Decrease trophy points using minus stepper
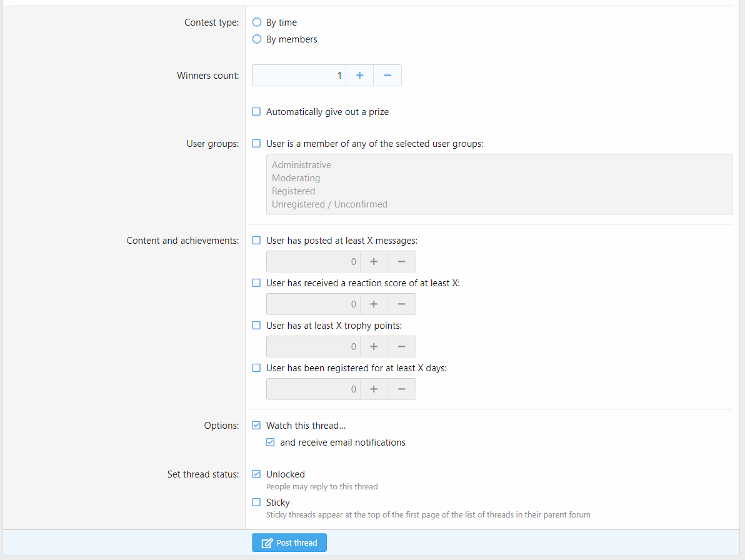The image size is (745, 560). coord(401,346)
